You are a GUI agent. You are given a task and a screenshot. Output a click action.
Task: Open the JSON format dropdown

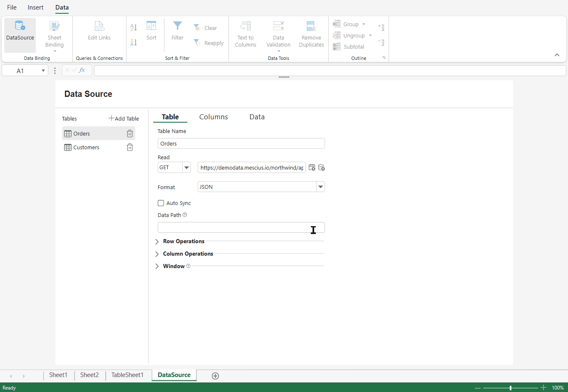coord(320,187)
